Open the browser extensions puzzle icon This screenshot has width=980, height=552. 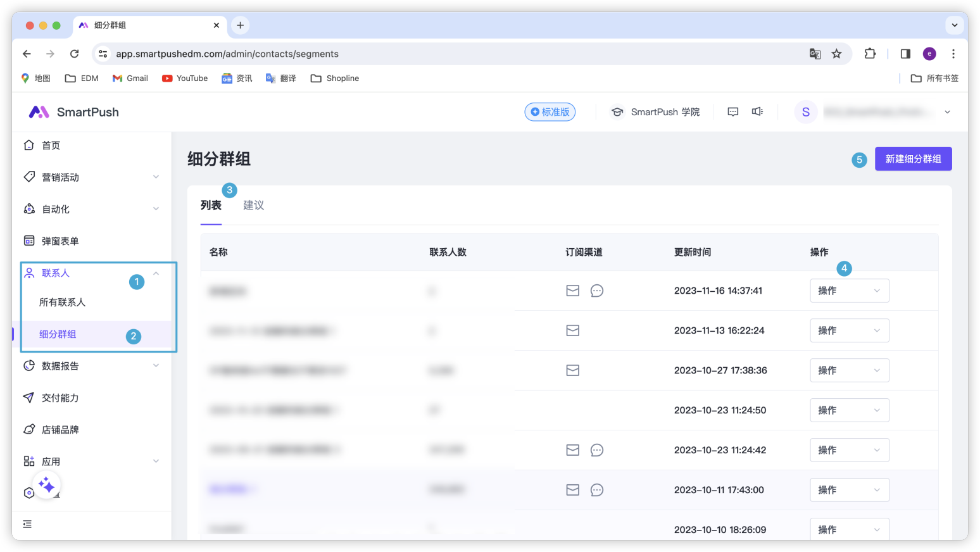tap(870, 54)
